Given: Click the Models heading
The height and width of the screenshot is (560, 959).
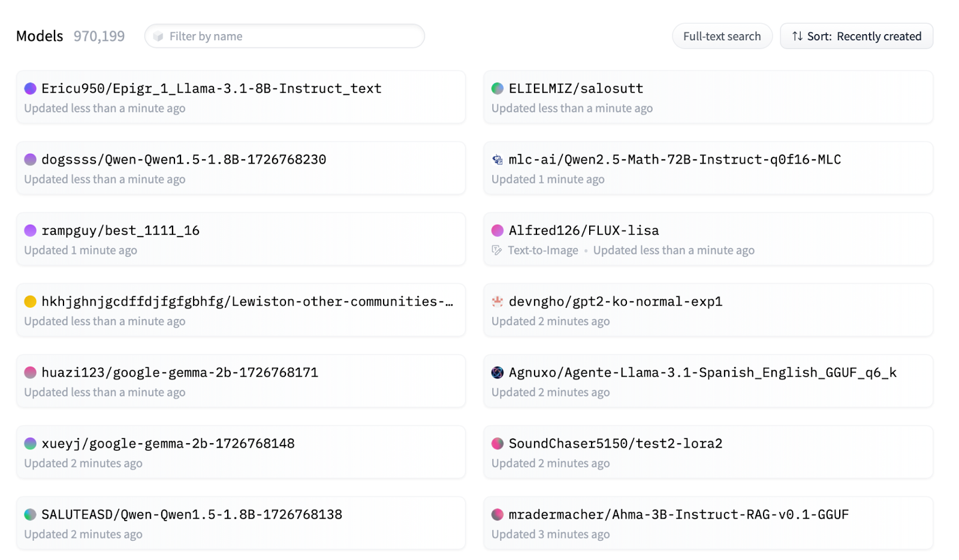Looking at the screenshot, I should coord(40,37).
